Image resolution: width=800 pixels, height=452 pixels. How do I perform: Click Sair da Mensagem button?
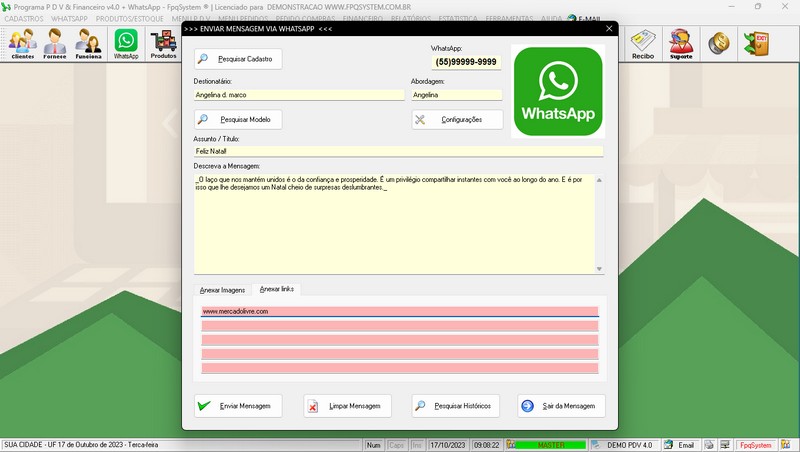pos(561,406)
